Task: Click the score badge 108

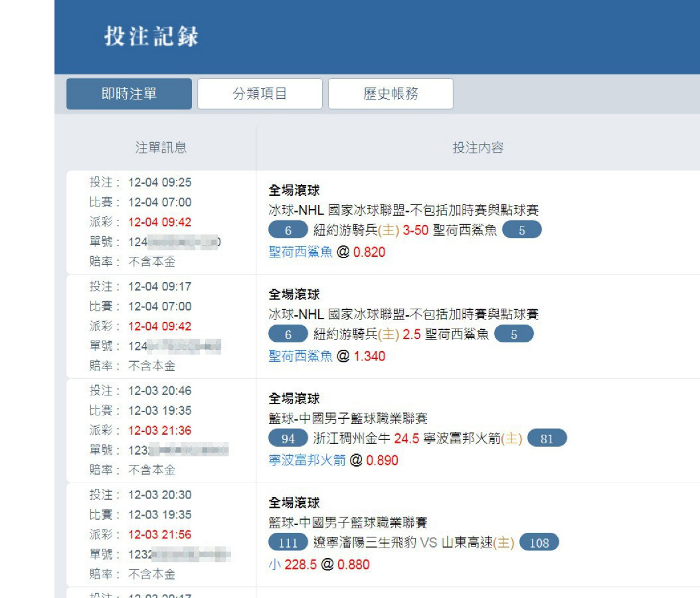Action: pyautogui.click(x=539, y=542)
